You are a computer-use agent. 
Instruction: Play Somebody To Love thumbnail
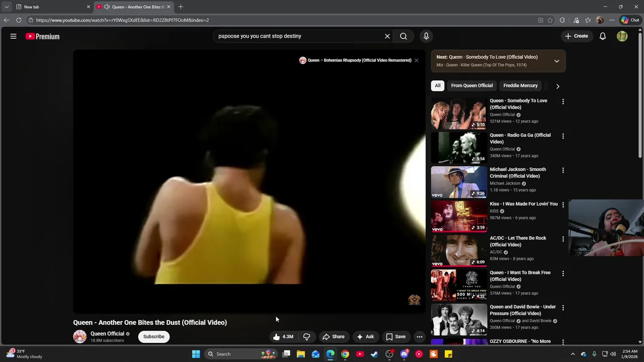pos(459,114)
